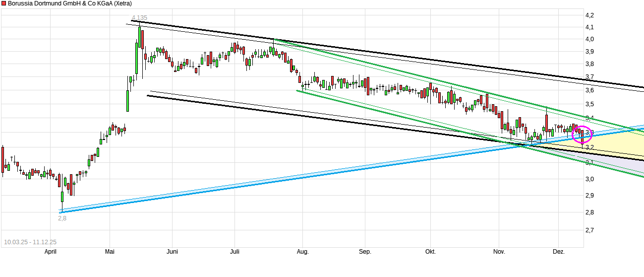Click the 3,5 price axis value

click(x=589, y=104)
